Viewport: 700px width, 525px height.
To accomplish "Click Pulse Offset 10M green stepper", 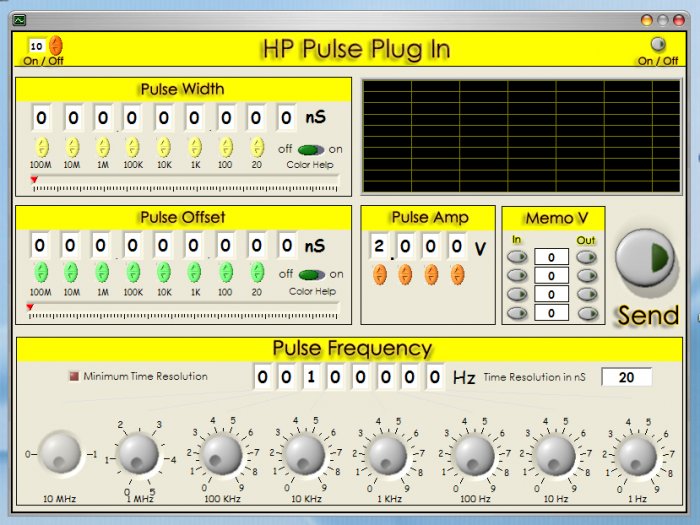I will (71, 272).
